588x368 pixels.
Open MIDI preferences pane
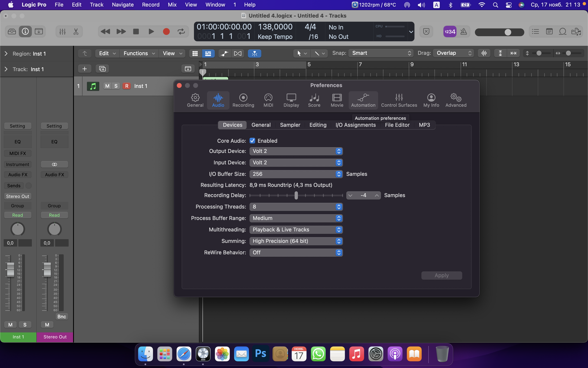268,100
